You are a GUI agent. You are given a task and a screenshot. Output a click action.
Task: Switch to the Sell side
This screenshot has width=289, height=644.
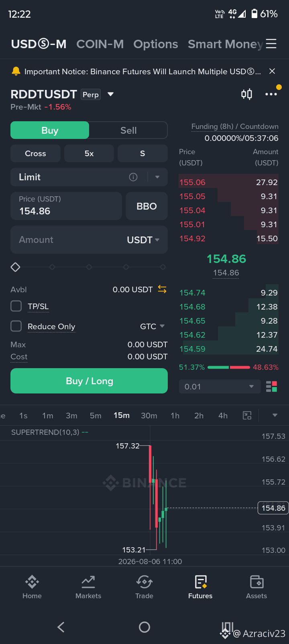pos(128,130)
